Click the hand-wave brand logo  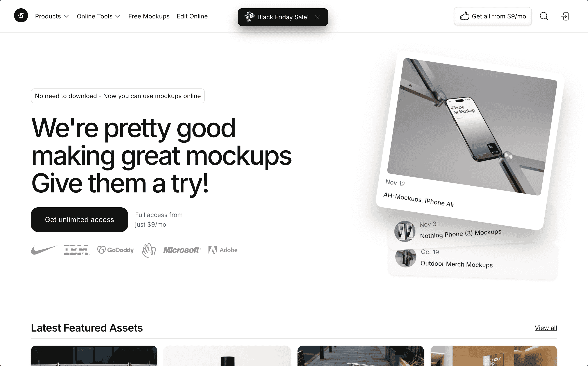point(149,250)
